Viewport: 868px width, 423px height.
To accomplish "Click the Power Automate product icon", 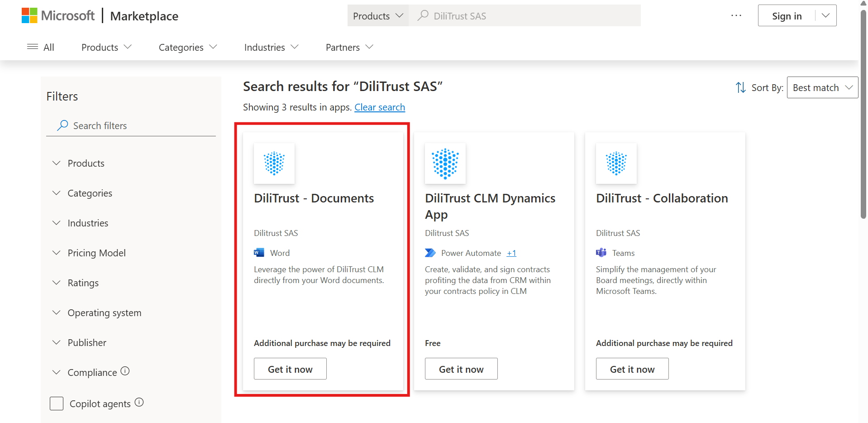I will click(430, 253).
